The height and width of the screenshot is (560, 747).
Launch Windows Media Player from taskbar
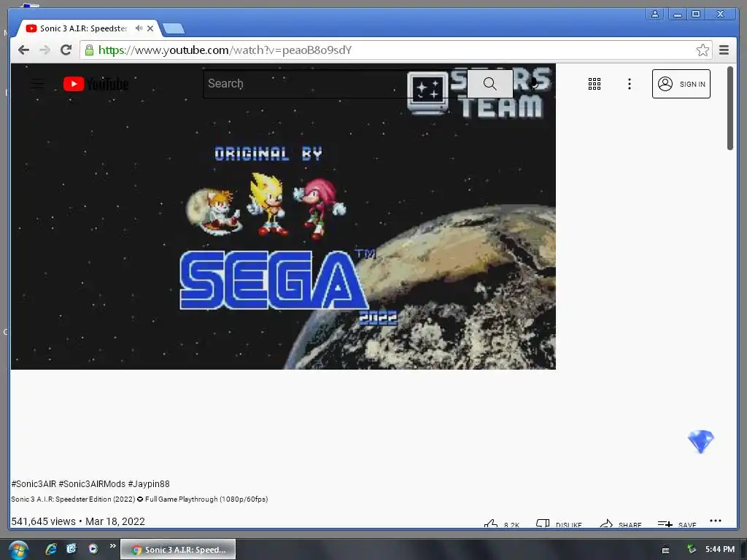coord(93,549)
